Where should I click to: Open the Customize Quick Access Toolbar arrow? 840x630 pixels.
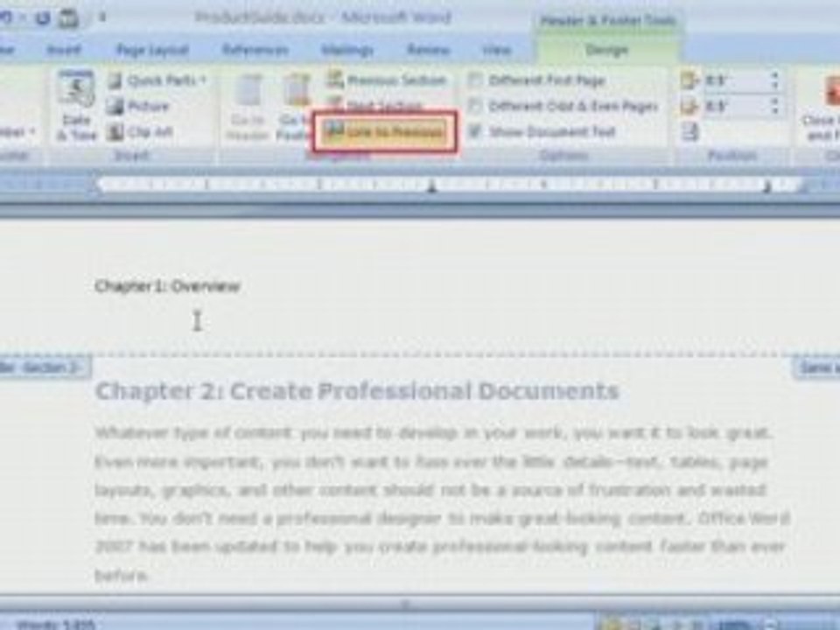pyautogui.click(x=102, y=18)
